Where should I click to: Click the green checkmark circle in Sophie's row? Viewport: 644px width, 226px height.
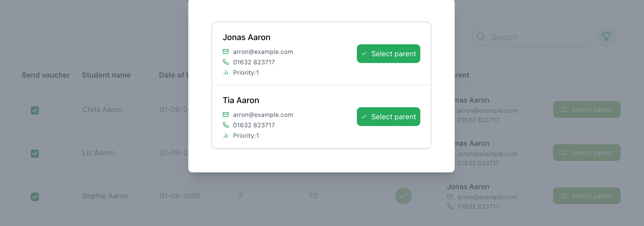(x=403, y=196)
